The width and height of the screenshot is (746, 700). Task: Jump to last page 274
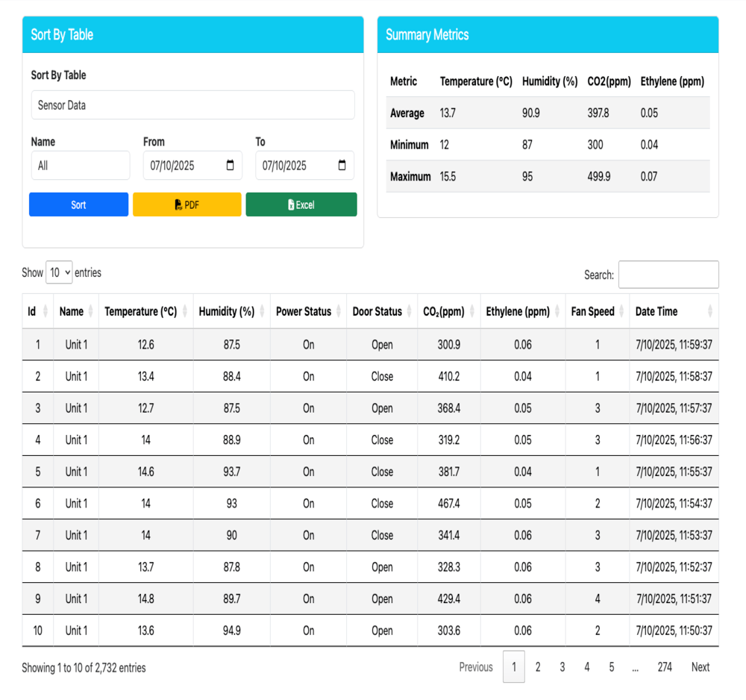(664, 667)
